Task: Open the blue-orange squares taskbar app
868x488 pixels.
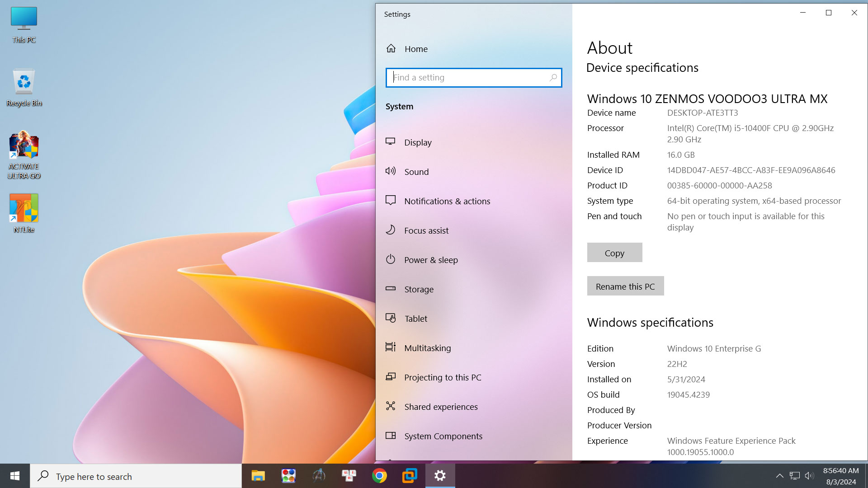Action: coord(410,476)
